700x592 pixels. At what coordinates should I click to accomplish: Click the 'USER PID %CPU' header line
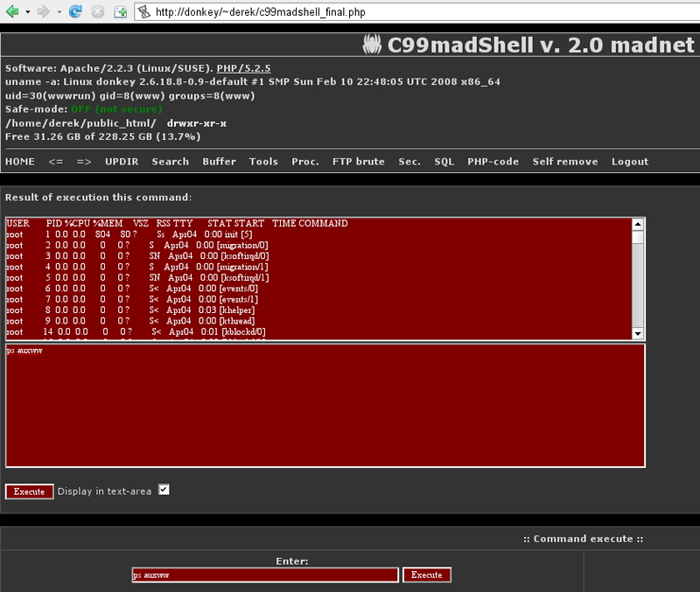coord(177,223)
